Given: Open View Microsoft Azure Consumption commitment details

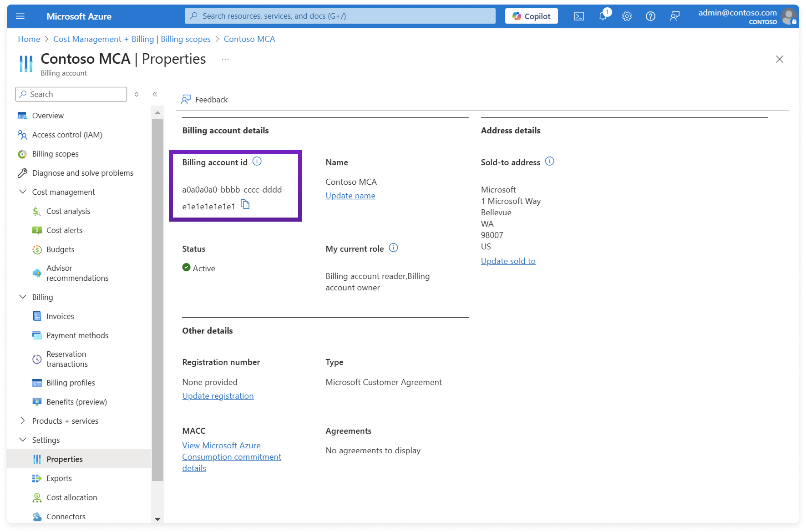Looking at the screenshot, I should pos(232,457).
